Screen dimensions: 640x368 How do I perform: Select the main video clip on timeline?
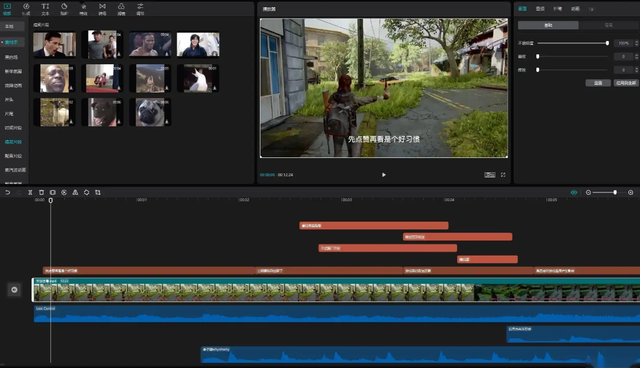[336, 290]
